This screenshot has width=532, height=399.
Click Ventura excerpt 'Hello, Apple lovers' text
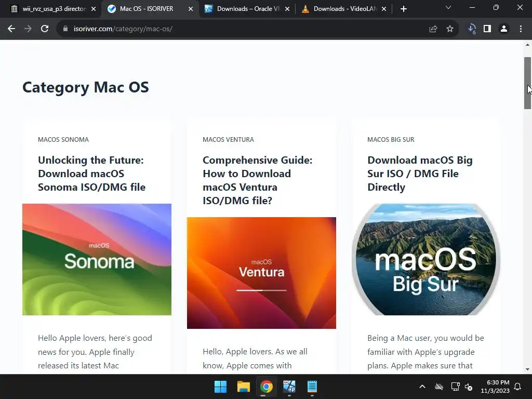pyautogui.click(x=255, y=358)
